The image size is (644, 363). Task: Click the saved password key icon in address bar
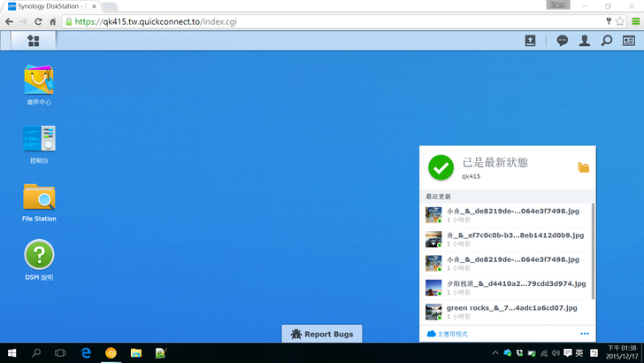609,21
